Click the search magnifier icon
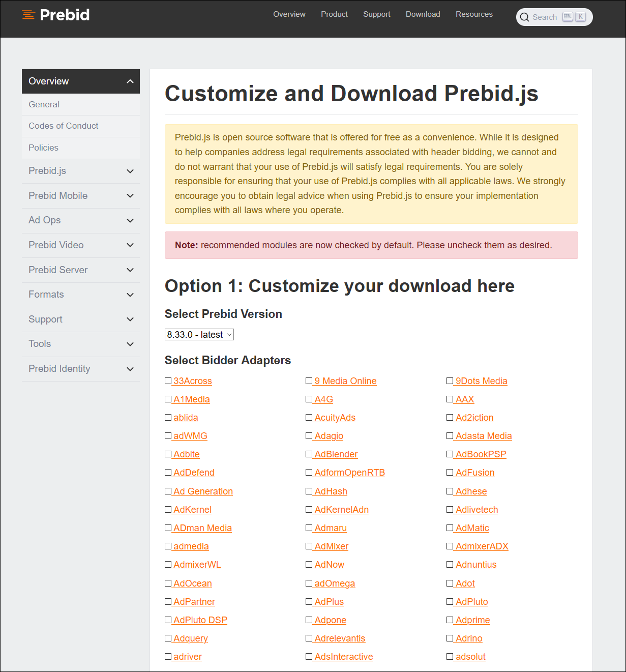Image resolution: width=626 pixels, height=672 pixels. point(524,17)
